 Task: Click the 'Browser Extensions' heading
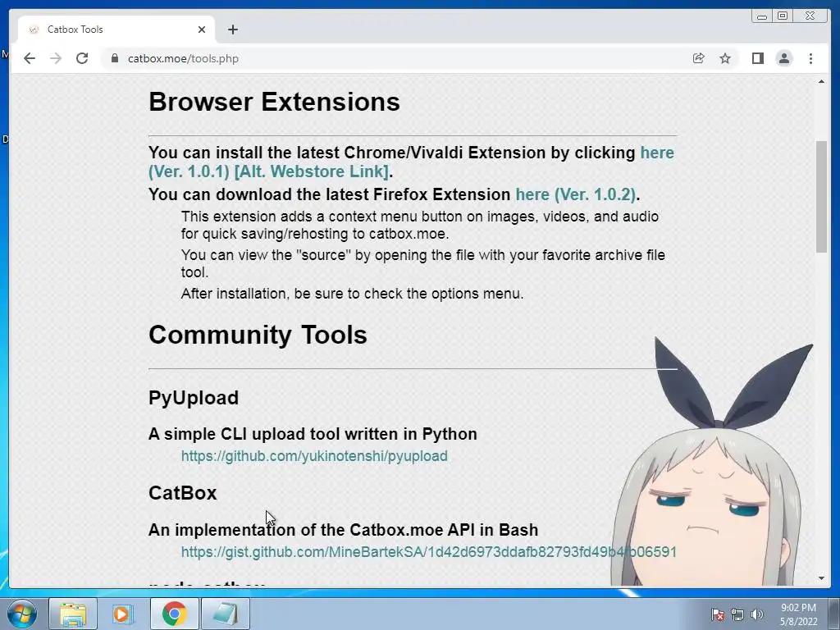point(274,102)
